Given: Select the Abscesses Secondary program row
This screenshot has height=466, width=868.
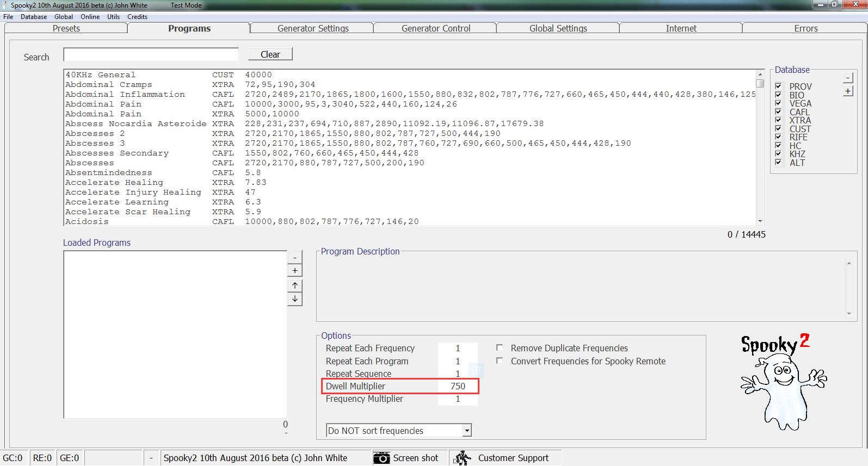Looking at the screenshot, I should coord(410,153).
